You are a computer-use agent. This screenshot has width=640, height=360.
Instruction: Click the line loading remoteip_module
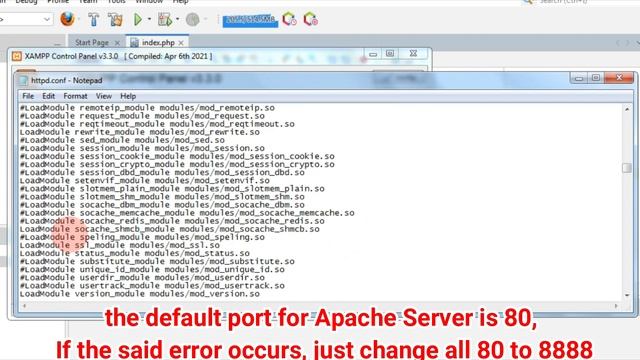click(x=147, y=108)
